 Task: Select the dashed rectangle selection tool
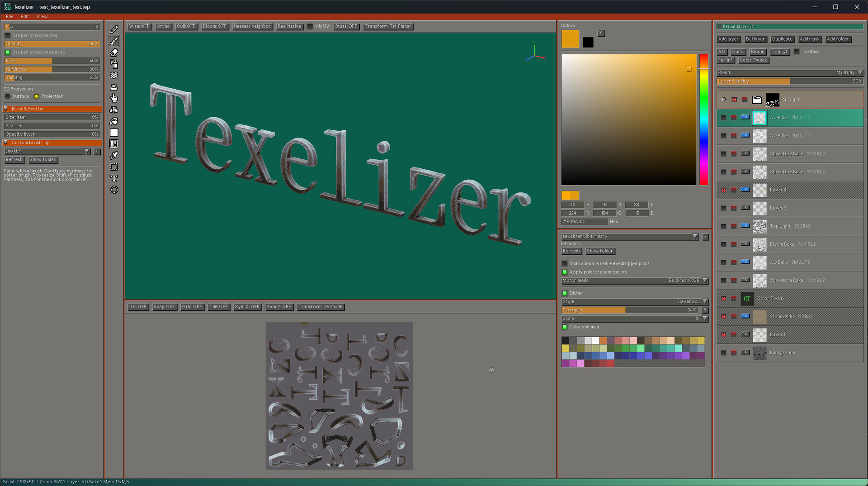pyautogui.click(x=114, y=167)
